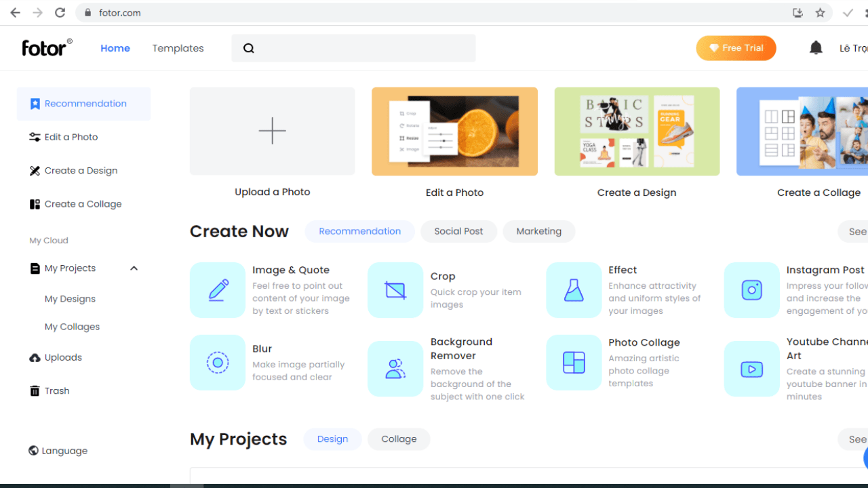Open Create a Collage in the sidebar

pos(75,204)
